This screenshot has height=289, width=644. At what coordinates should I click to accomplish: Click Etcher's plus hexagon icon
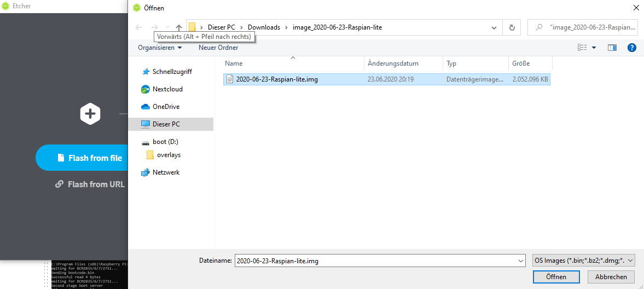pyautogui.click(x=90, y=113)
